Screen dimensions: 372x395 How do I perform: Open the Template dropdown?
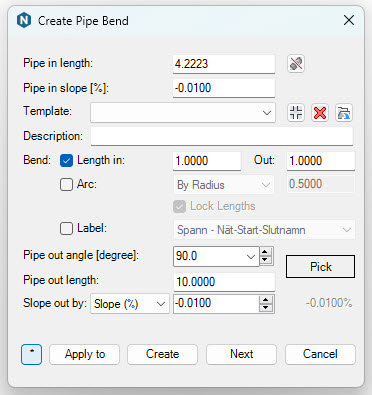tap(183, 113)
